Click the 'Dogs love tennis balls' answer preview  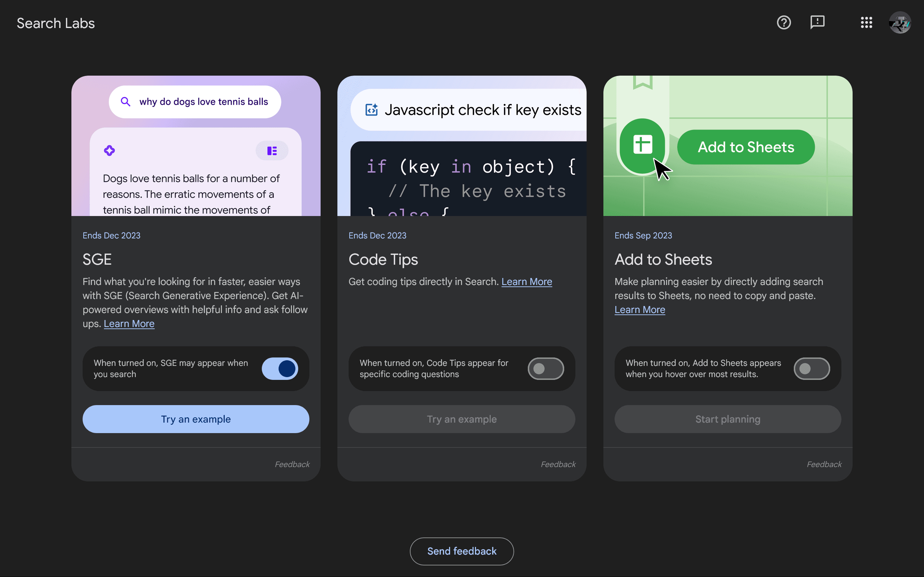[196, 172]
